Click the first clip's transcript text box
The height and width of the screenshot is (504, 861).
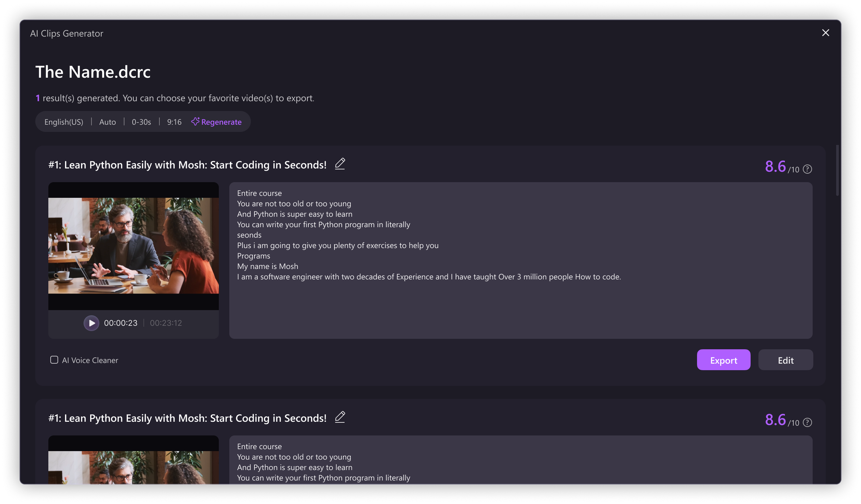pyautogui.click(x=521, y=260)
